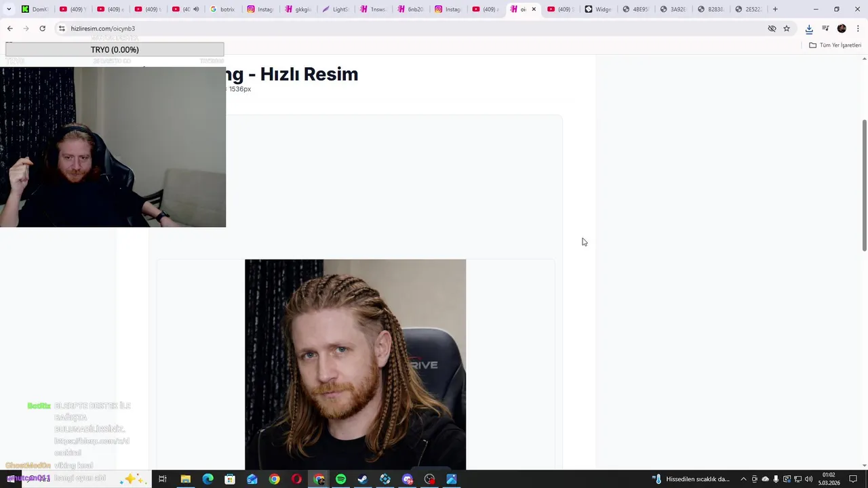Viewport: 868px width, 488px height.
Task: Switch to the 1nsws tab
Action: point(372,9)
